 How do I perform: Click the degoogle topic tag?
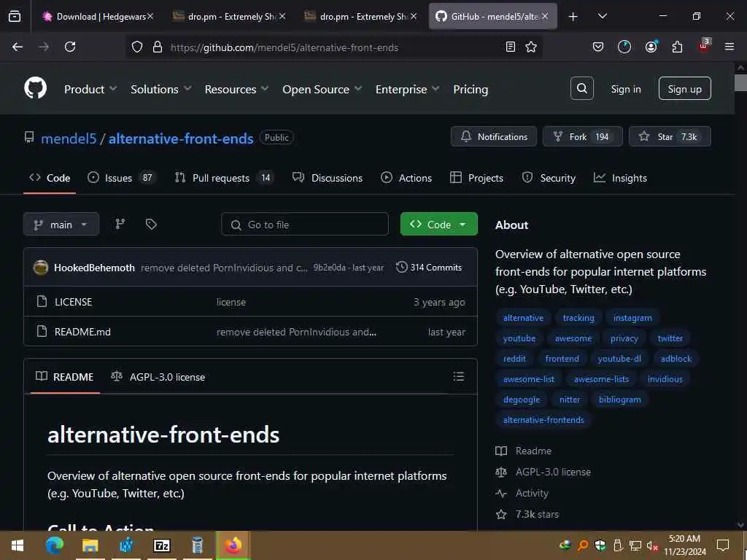click(521, 400)
